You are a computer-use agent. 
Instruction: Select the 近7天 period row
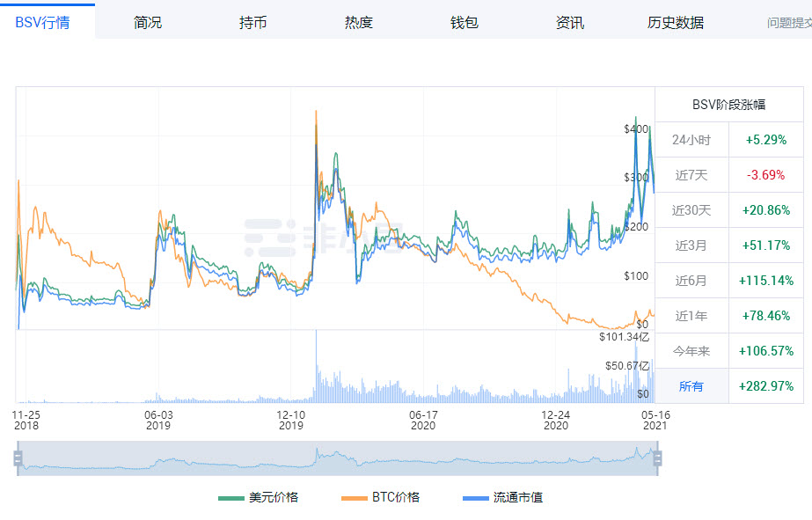point(691,175)
